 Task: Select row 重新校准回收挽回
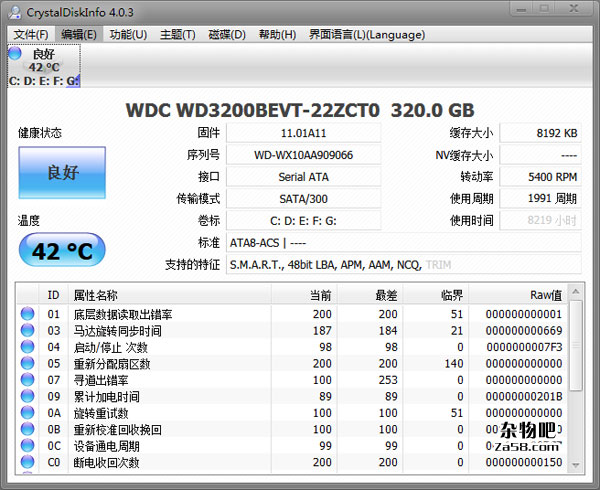pos(292,429)
